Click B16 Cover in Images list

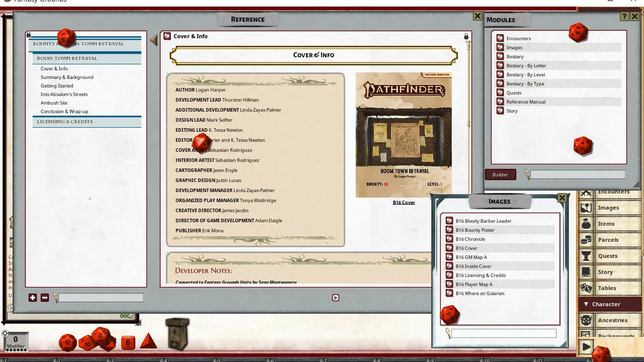(x=466, y=248)
